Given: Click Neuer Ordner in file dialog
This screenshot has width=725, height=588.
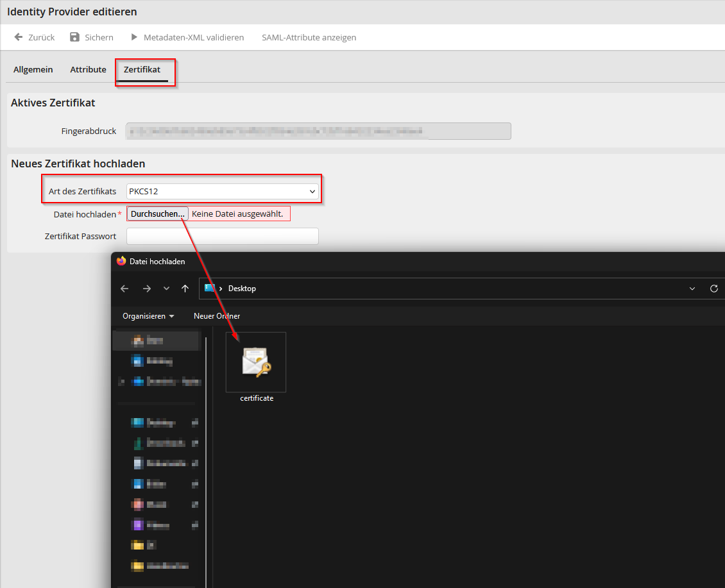Looking at the screenshot, I should pyautogui.click(x=217, y=316).
